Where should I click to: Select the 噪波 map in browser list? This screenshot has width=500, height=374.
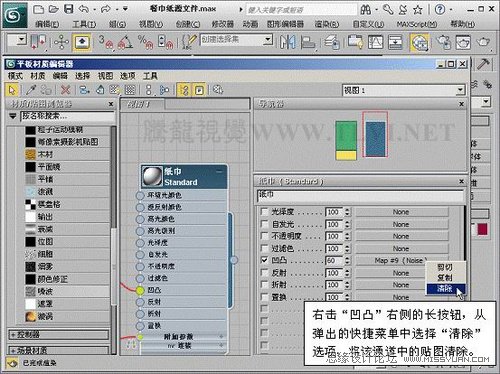[x=68, y=291]
